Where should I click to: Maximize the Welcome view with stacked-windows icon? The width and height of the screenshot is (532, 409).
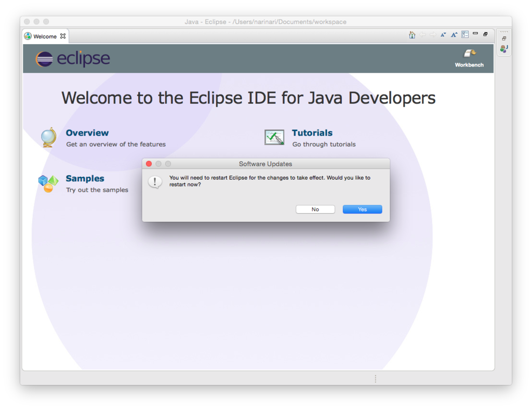[486, 34]
